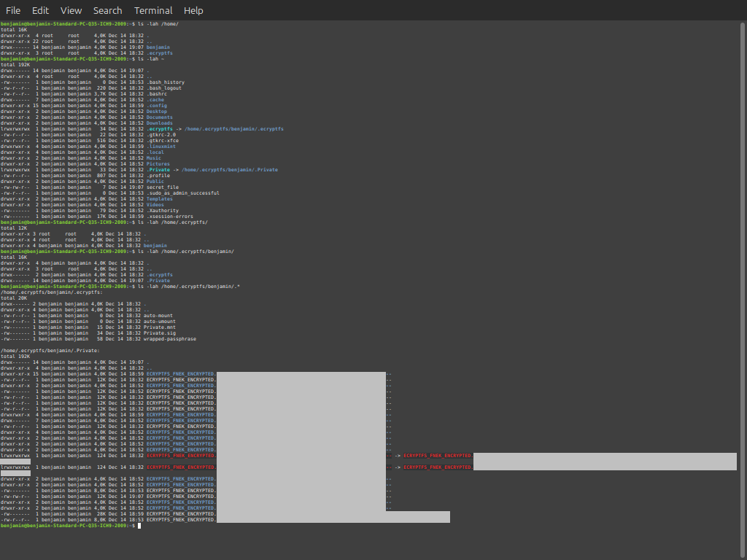The width and height of the screenshot is (747, 560).
Task: Open the View menu
Action: [x=71, y=10]
